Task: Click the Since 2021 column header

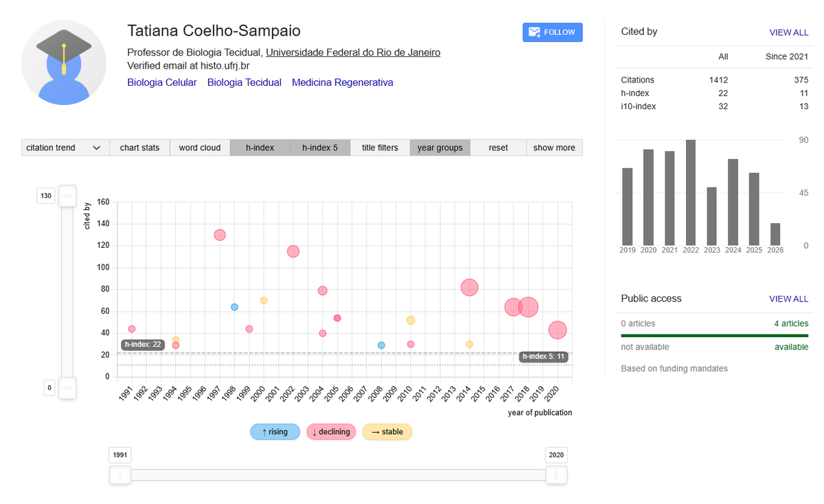Action: [x=787, y=56]
